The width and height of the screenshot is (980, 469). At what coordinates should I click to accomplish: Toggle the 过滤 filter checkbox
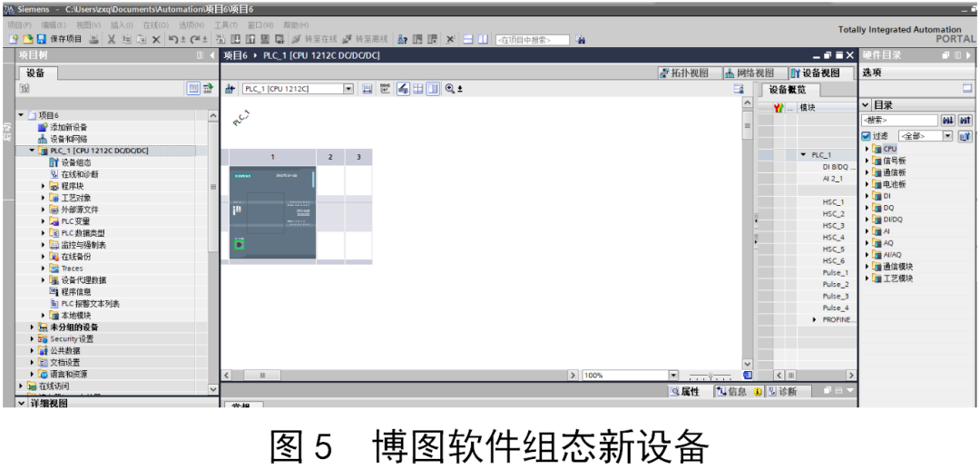click(x=866, y=135)
